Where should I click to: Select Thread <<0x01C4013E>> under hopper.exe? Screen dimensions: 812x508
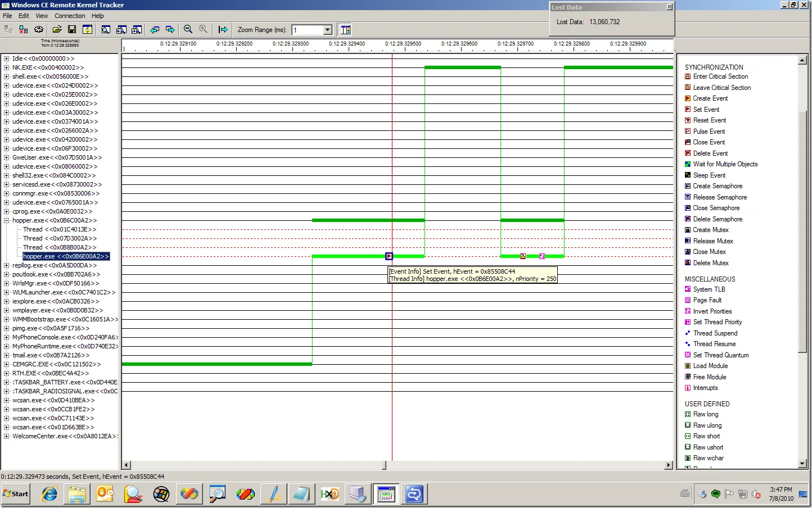(60, 229)
